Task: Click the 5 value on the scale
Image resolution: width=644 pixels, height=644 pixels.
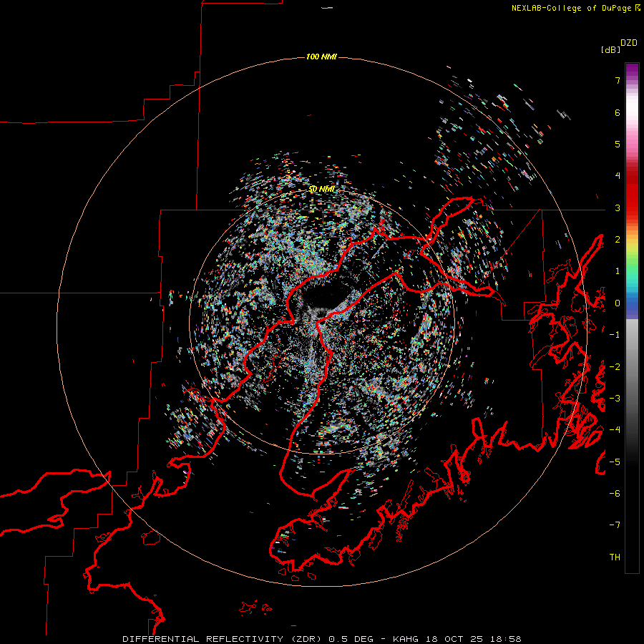Action: click(x=618, y=144)
